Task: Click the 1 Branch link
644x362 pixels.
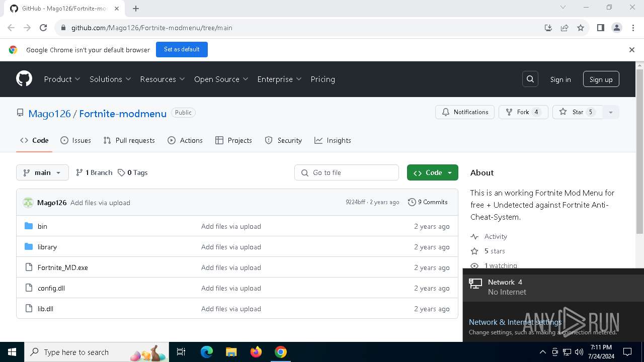Action: tap(94, 172)
